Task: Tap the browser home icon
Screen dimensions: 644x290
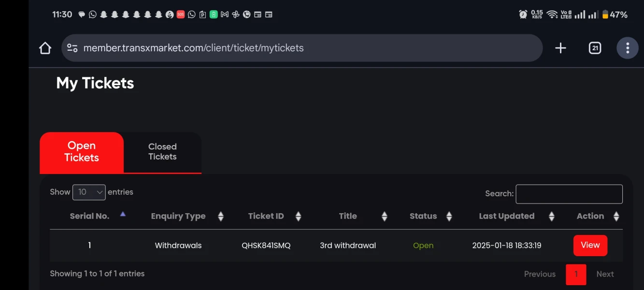Action: pos(45,48)
